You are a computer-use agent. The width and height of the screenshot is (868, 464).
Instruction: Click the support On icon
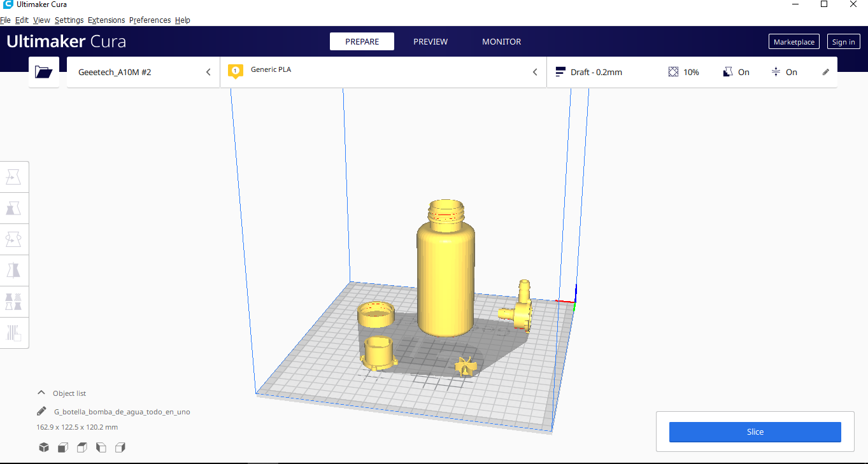pyautogui.click(x=728, y=72)
